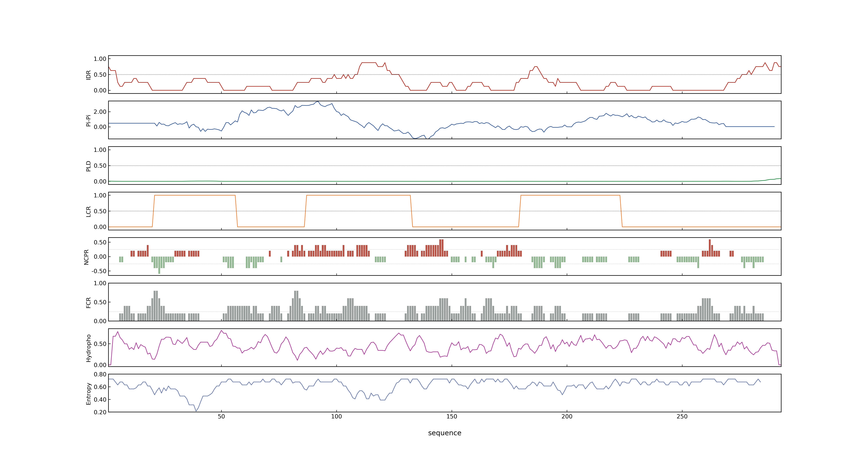The height and width of the screenshot is (463, 868).
Task: Click the IDR y-axis label
Action: click(89, 75)
